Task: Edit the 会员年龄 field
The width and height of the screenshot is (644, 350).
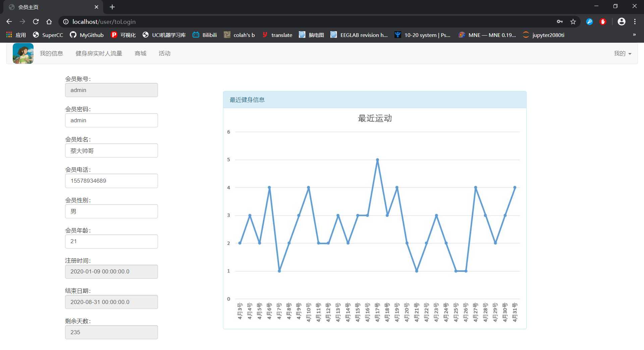Action: (111, 242)
